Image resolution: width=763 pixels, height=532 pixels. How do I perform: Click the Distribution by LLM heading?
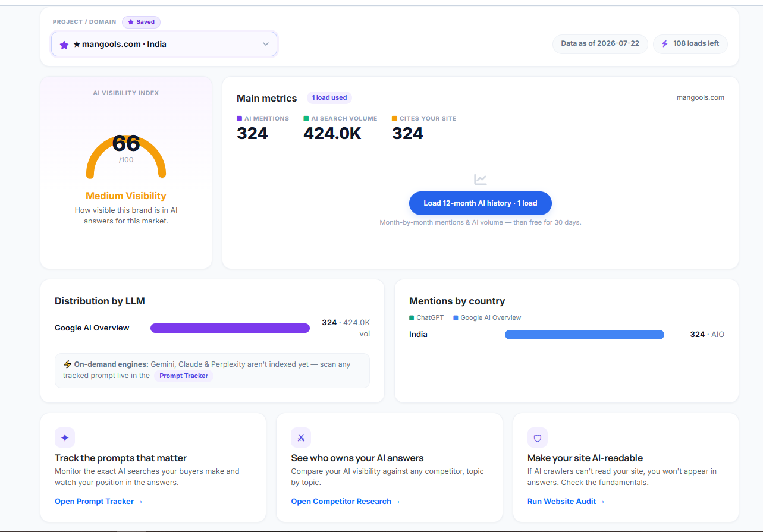pos(100,301)
